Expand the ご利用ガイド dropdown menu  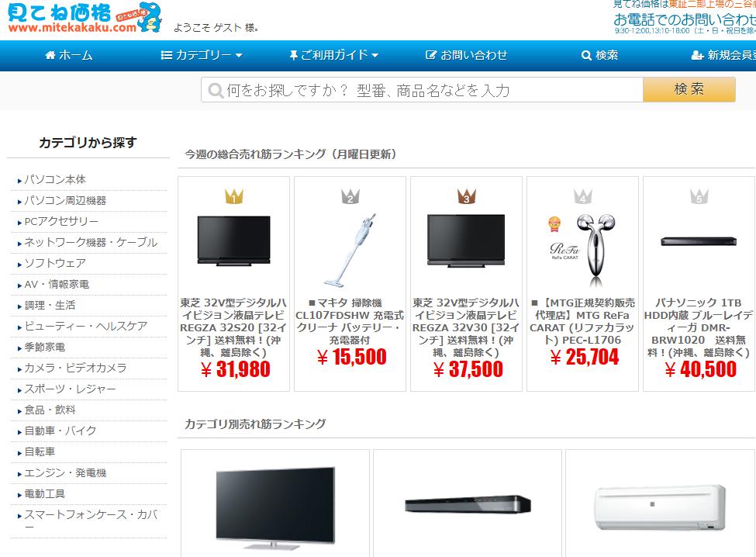pos(333,55)
